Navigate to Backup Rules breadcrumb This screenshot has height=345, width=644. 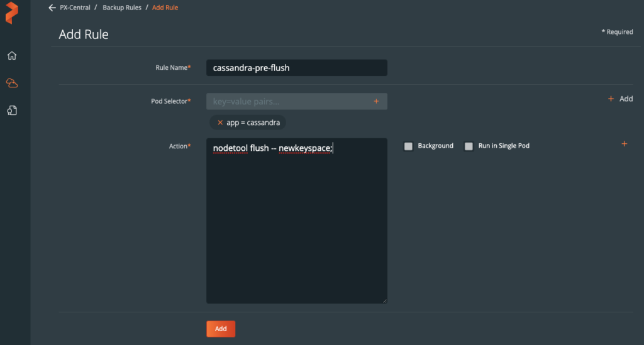click(x=122, y=8)
